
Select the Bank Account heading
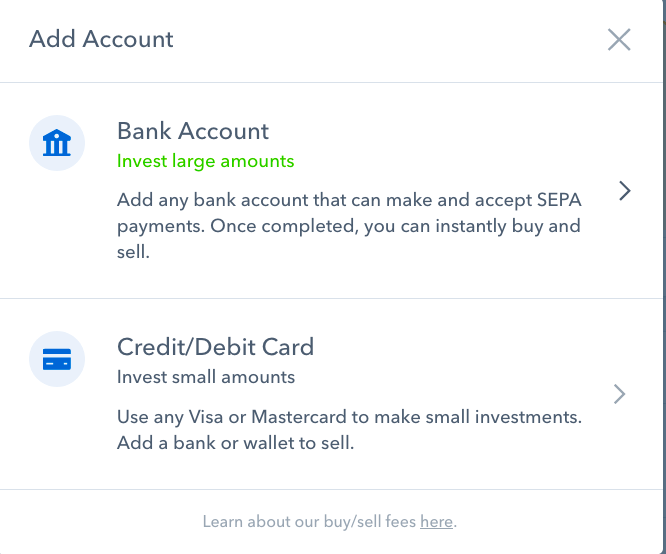click(193, 131)
